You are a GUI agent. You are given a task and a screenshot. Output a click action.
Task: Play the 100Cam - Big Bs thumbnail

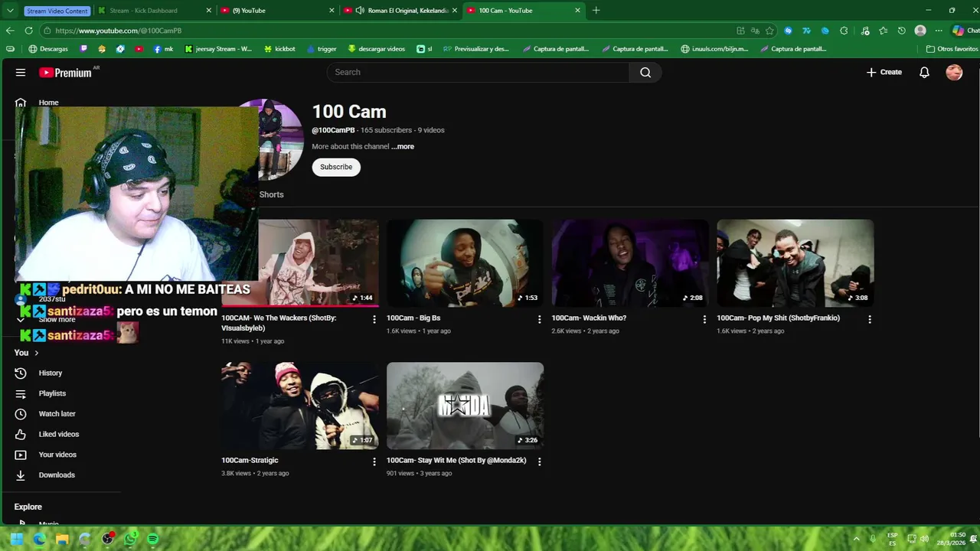(465, 263)
